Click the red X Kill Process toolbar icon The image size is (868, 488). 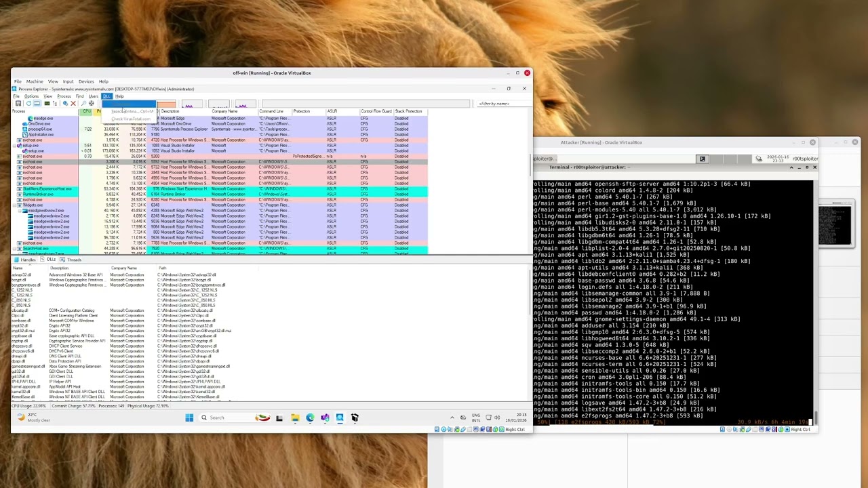[73, 103]
